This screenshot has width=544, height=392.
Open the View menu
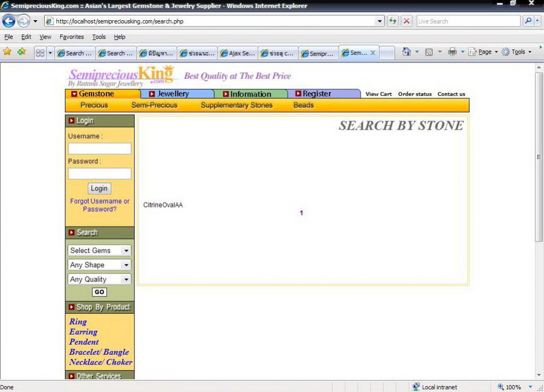click(45, 37)
